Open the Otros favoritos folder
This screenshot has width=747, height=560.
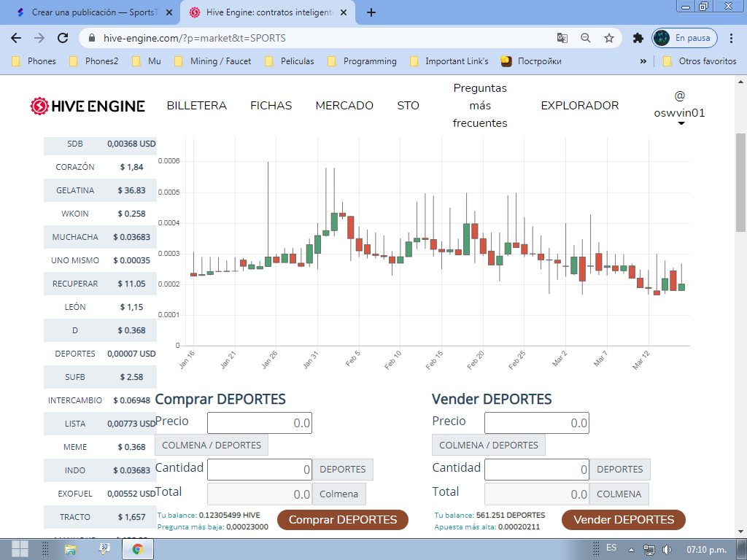pyautogui.click(x=700, y=61)
